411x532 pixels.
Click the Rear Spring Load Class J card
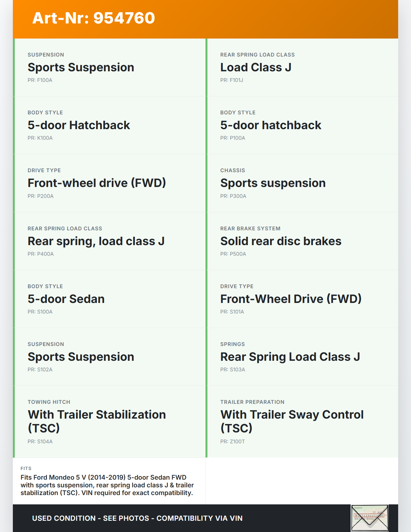coord(302,357)
